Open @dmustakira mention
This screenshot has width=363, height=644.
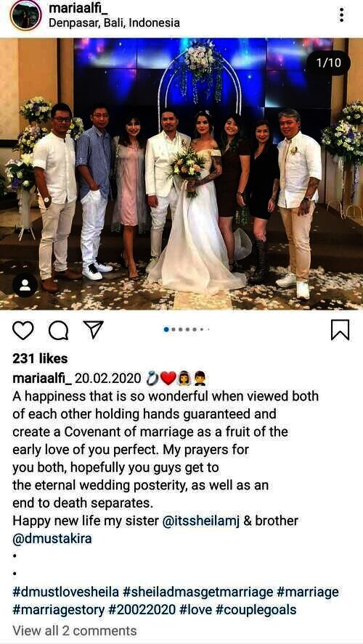click(x=52, y=538)
